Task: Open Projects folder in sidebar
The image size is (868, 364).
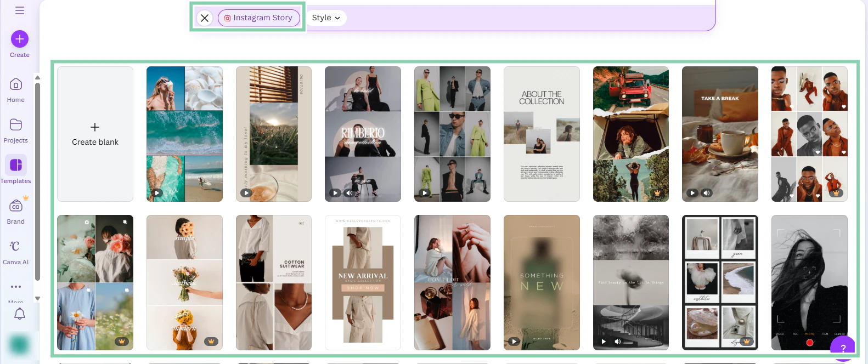Action: click(x=16, y=130)
